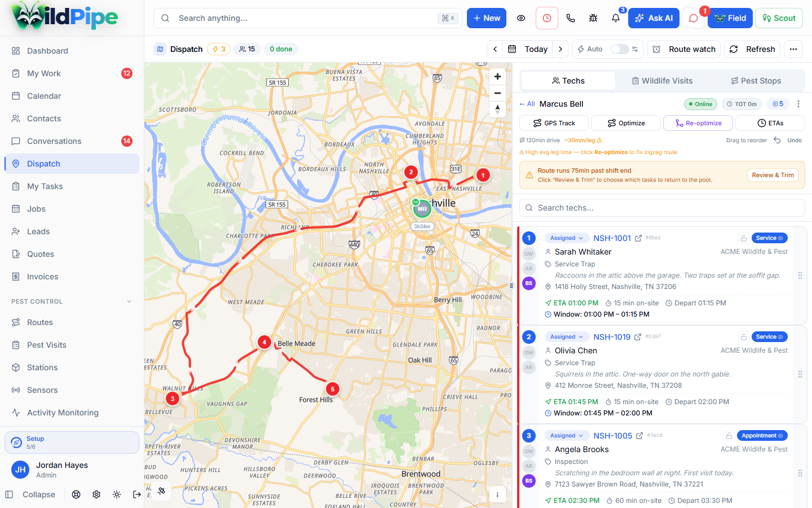The width and height of the screenshot is (812, 508).
Task: Grab drag handle on NSH-1001 card
Action: click(x=800, y=275)
